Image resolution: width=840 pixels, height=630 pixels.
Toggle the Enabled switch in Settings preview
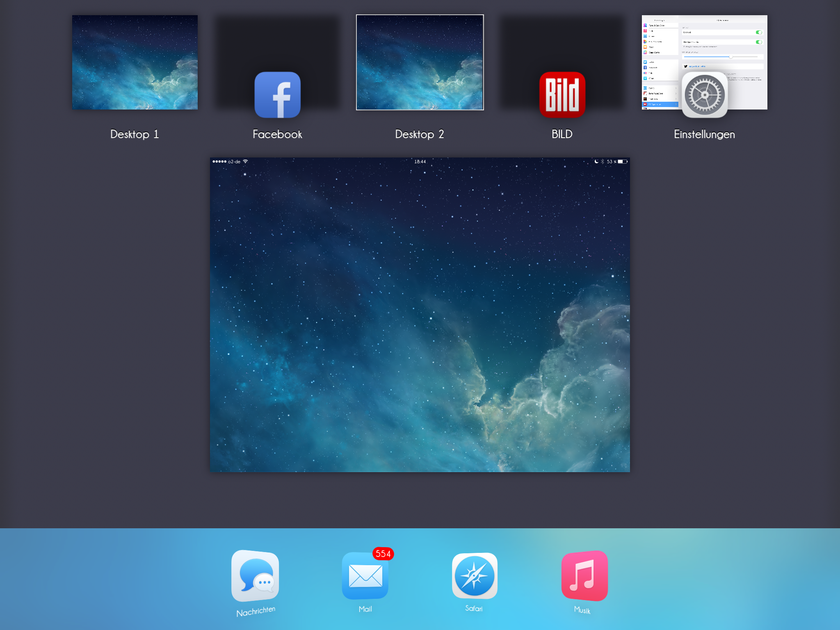click(759, 32)
